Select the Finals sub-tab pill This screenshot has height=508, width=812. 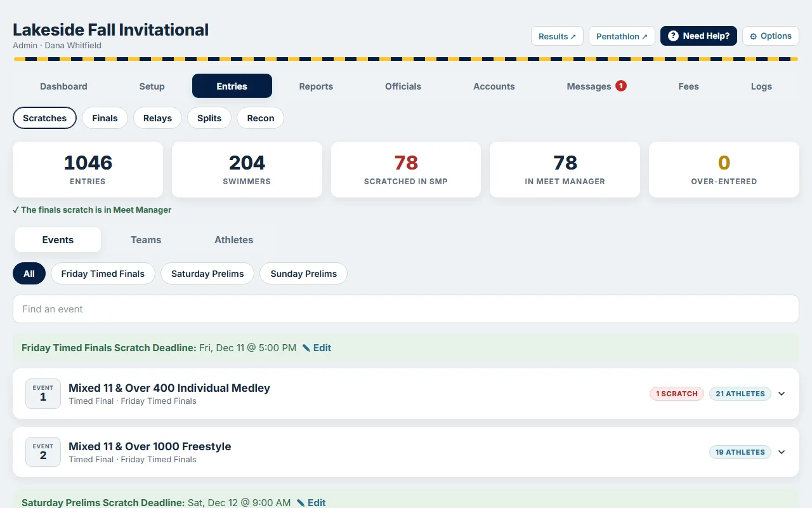tap(105, 118)
